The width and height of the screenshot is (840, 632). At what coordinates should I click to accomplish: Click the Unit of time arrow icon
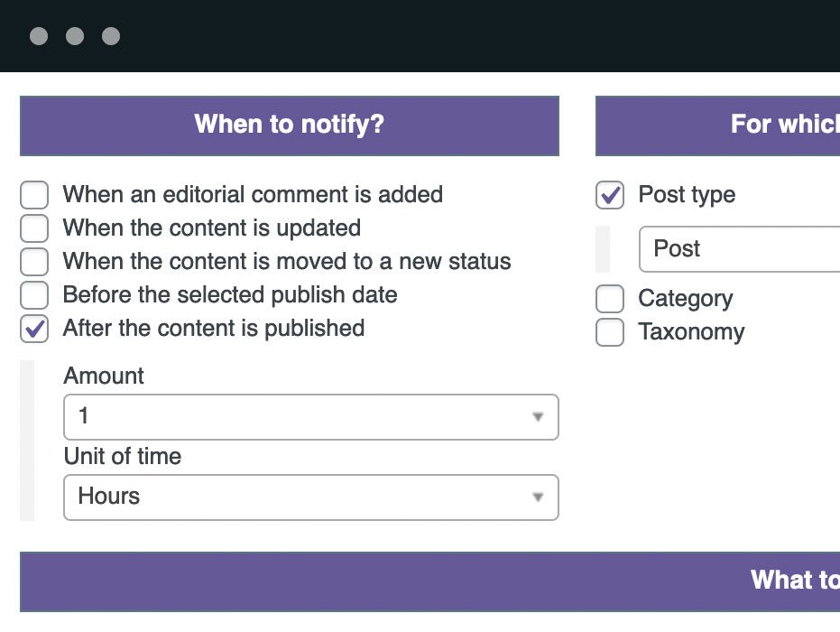coord(538,497)
